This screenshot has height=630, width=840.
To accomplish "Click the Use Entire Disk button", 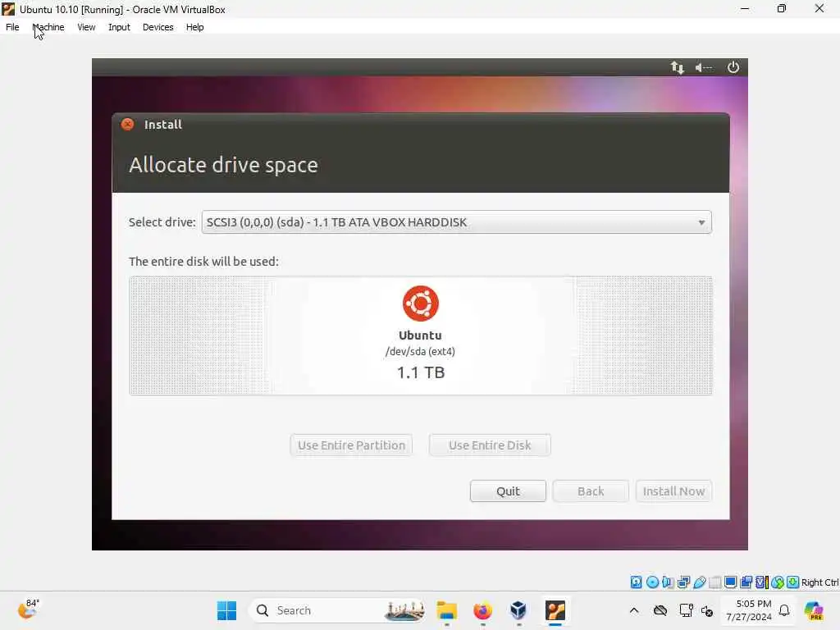I will (490, 445).
